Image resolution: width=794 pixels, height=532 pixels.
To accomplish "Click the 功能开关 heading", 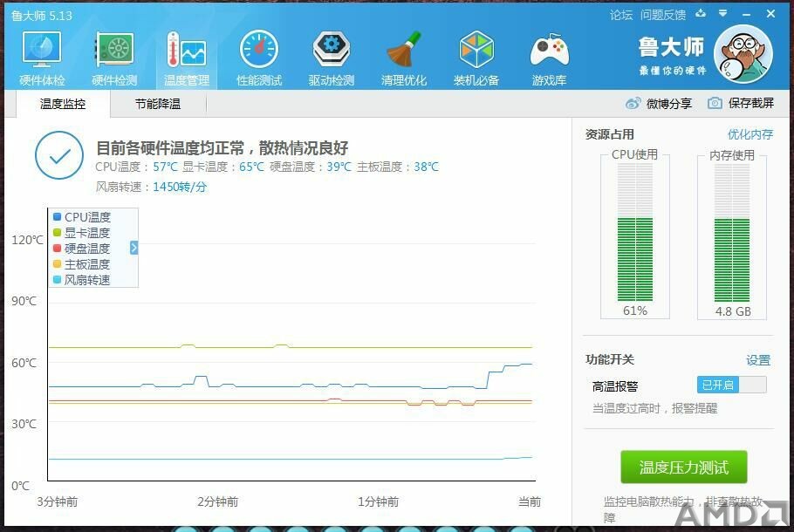I will [610, 359].
